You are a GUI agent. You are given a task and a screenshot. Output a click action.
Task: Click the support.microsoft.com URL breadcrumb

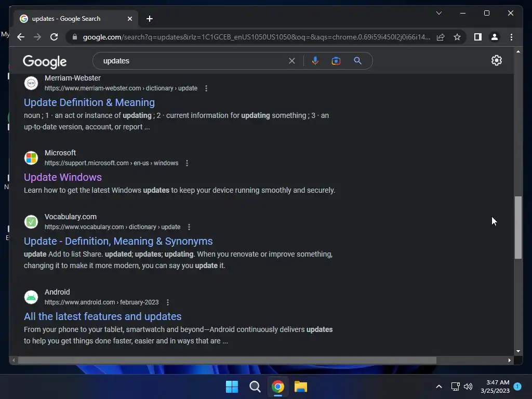coord(111,163)
